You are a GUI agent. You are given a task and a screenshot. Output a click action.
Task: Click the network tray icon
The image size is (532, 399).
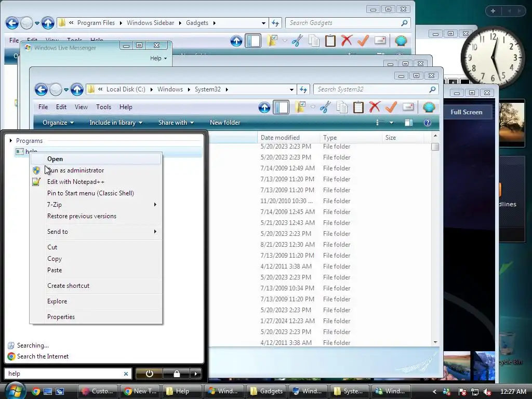(475, 392)
